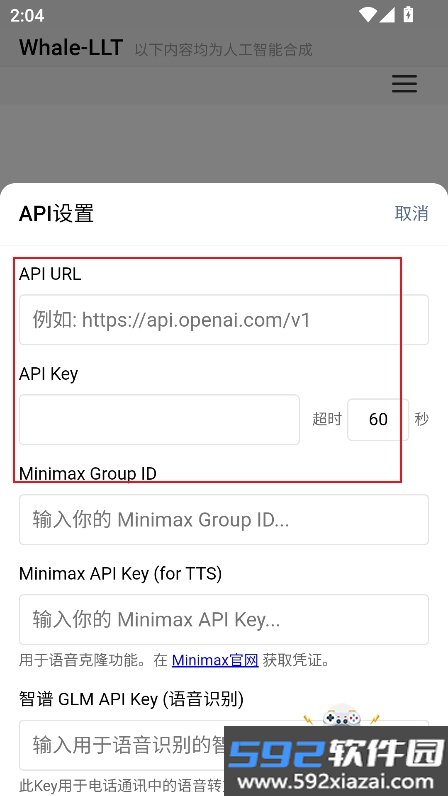
Task: Open the Minimax官网 link
Action: tap(215, 660)
